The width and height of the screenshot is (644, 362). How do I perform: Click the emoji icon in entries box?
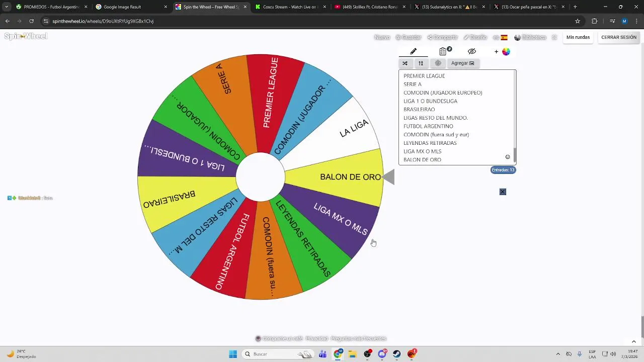tap(508, 157)
